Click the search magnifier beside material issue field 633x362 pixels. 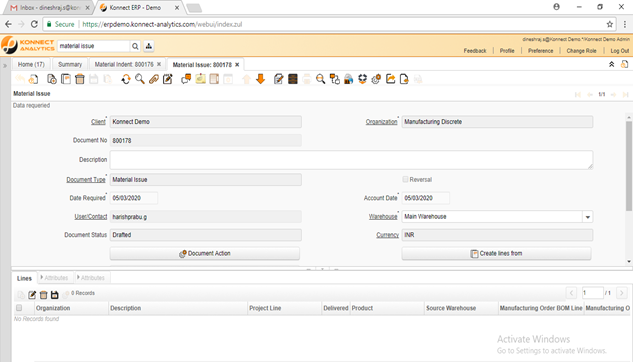(135, 46)
